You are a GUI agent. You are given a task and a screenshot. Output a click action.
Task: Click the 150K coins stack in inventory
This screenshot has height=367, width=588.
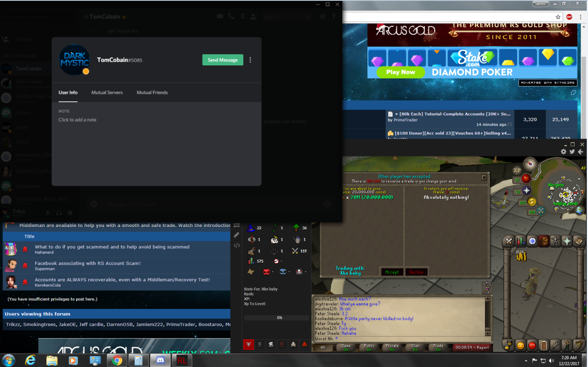click(521, 256)
